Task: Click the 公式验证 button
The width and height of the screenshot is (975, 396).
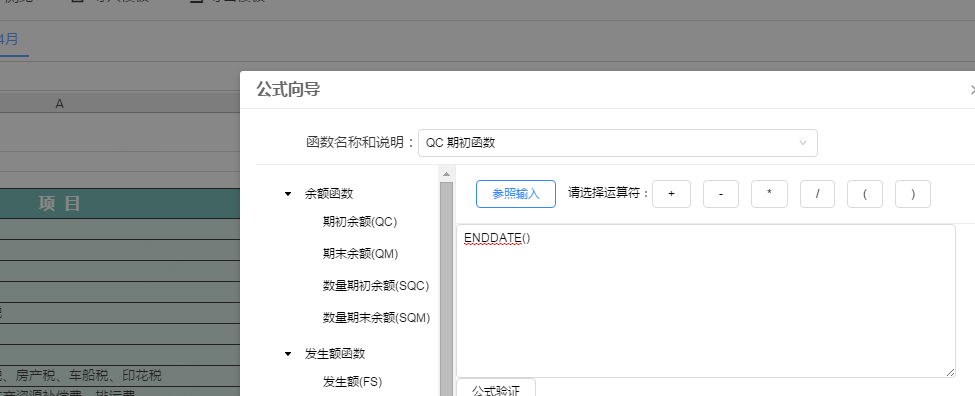Action: pyautogui.click(x=496, y=388)
